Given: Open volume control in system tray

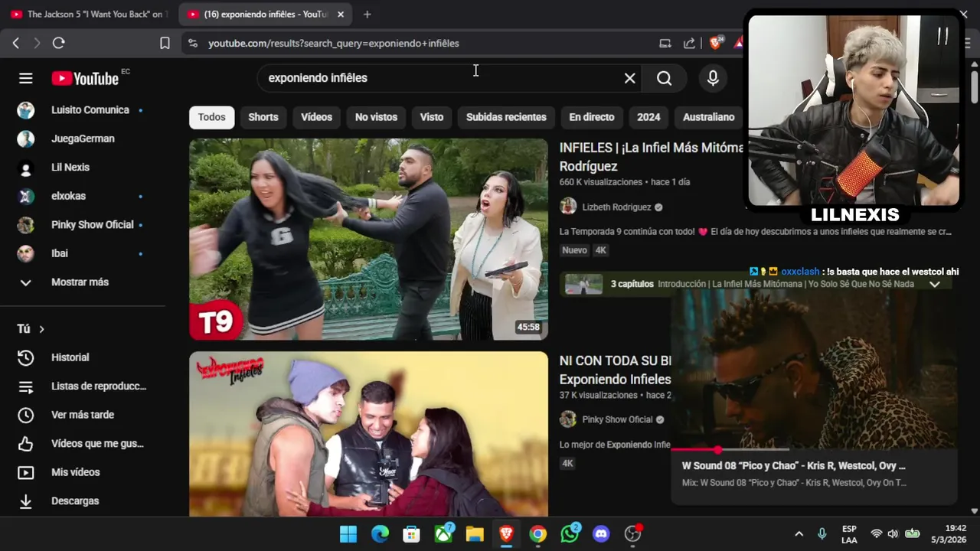Looking at the screenshot, I should (894, 533).
